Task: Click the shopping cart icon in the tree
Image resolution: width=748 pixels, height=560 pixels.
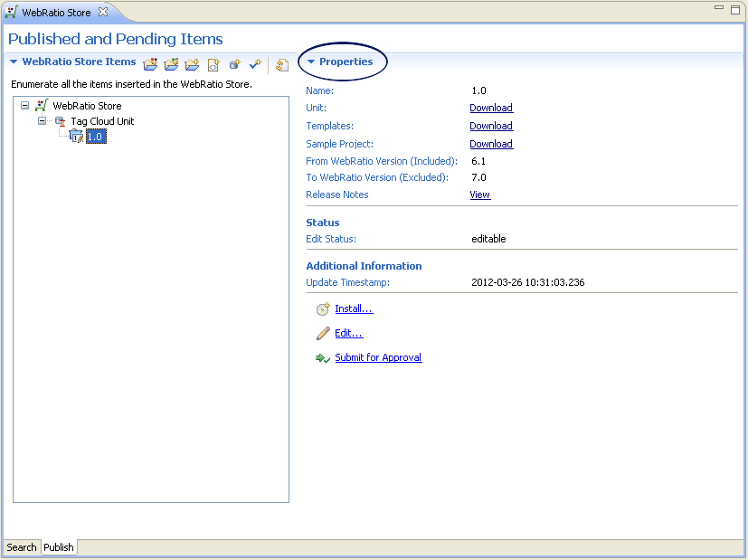Action: (x=42, y=106)
